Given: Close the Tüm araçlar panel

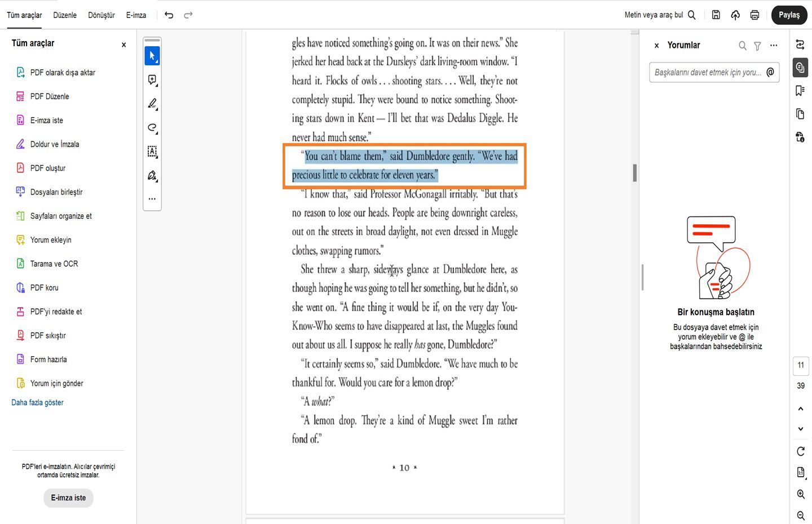Looking at the screenshot, I should (x=123, y=45).
